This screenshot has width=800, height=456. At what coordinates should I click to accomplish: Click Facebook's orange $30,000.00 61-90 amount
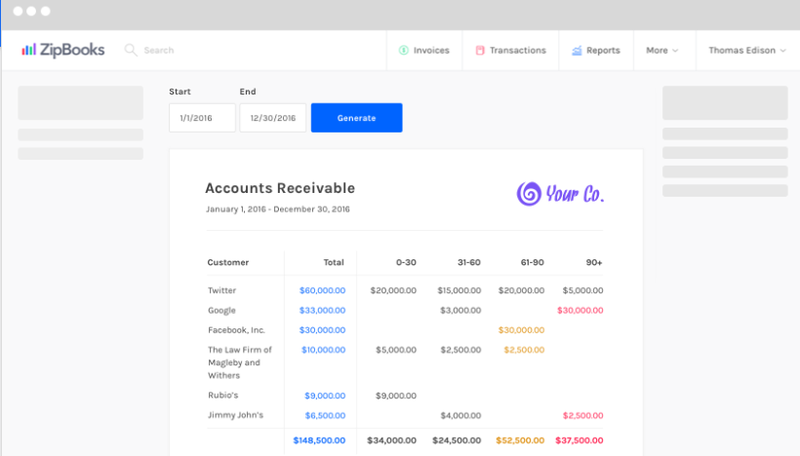pyautogui.click(x=521, y=330)
